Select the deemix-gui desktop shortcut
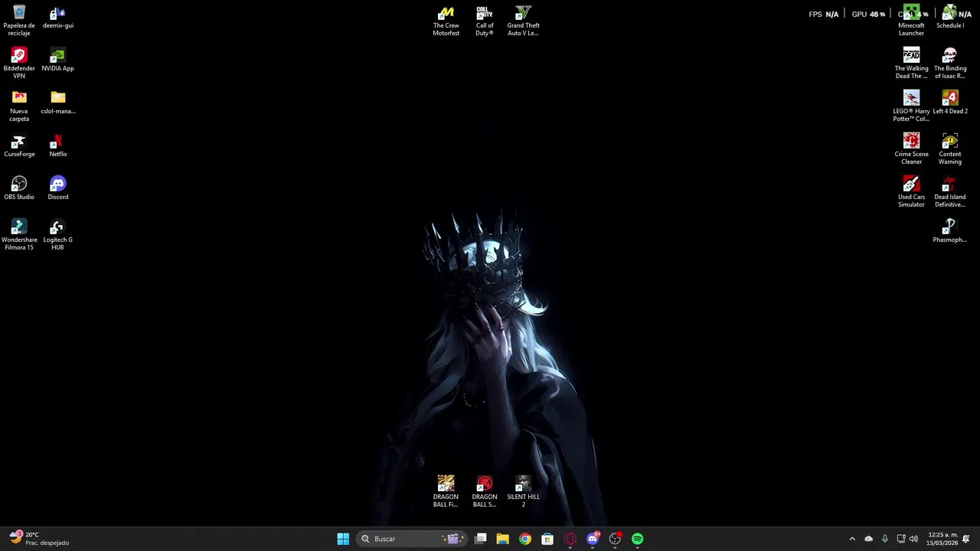The width and height of the screenshot is (980, 551). (x=58, y=18)
